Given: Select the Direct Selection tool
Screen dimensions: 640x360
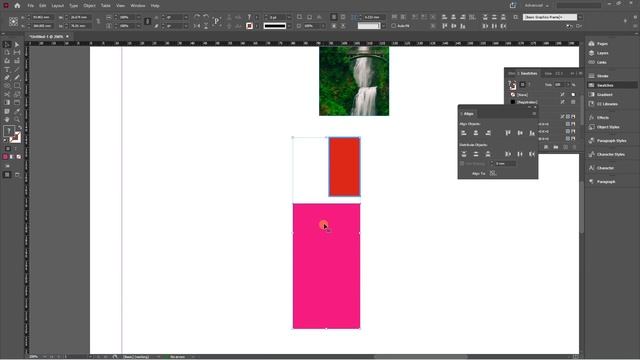Looking at the screenshot, I should pos(17,44).
